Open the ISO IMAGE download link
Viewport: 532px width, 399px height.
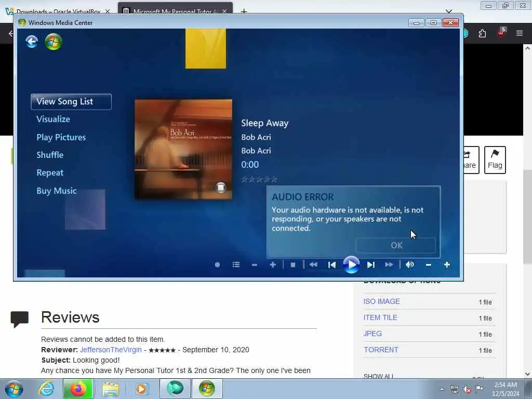pyautogui.click(x=382, y=301)
